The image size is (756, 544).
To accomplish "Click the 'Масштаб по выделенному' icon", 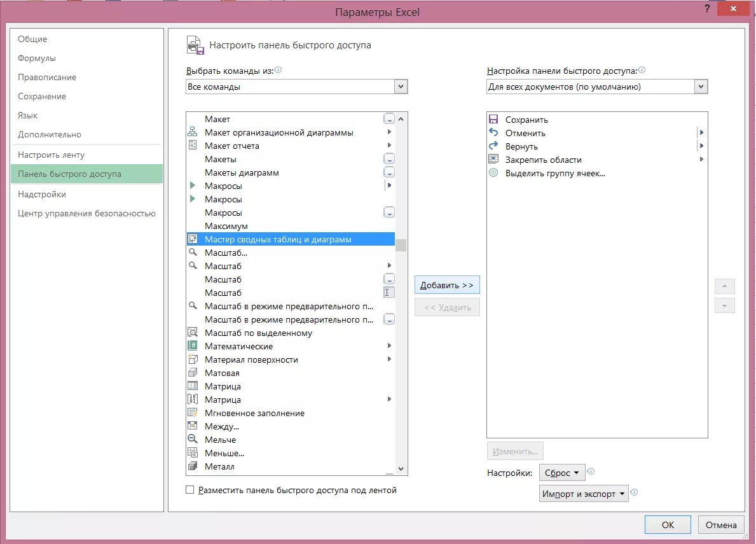I will tap(193, 332).
